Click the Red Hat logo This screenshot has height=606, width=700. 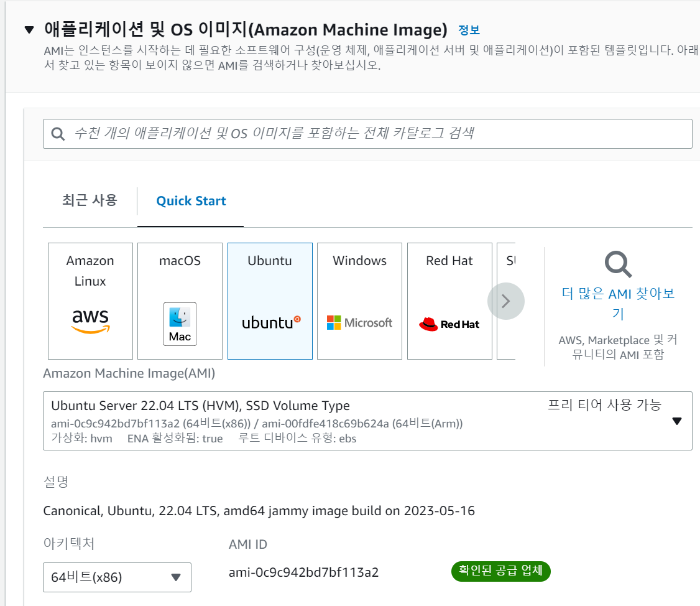(449, 324)
